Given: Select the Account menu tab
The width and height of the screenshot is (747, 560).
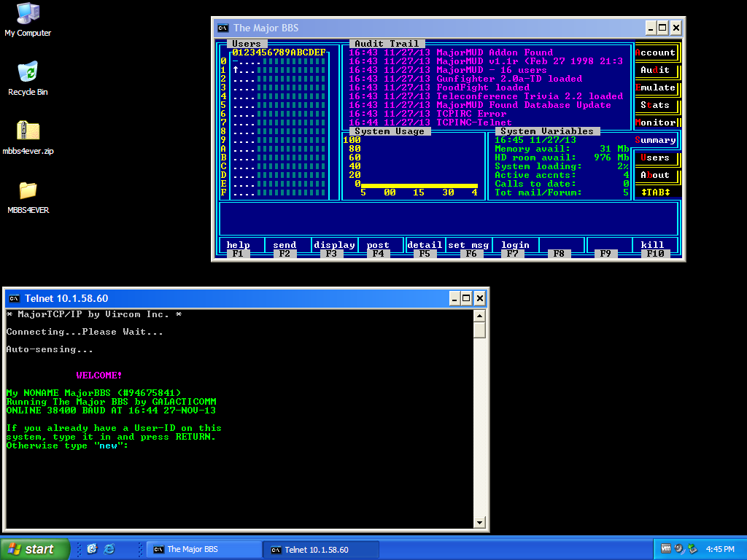Looking at the screenshot, I should point(655,52).
